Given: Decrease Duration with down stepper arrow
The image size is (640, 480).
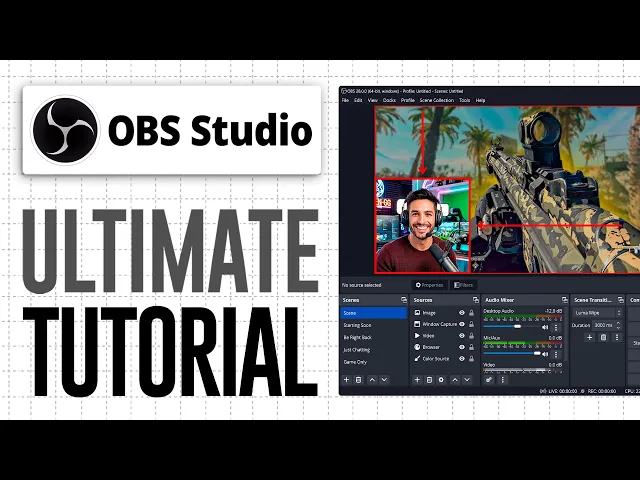Looking at the screenshot, I should pyautogui.click(x=618, y=327).
